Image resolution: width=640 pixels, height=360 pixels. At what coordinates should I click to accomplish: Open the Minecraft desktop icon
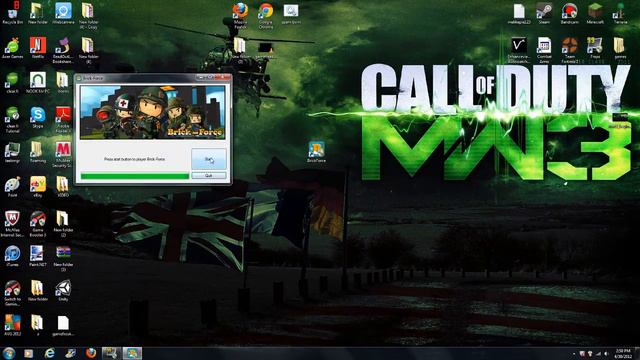click(595, 13)
